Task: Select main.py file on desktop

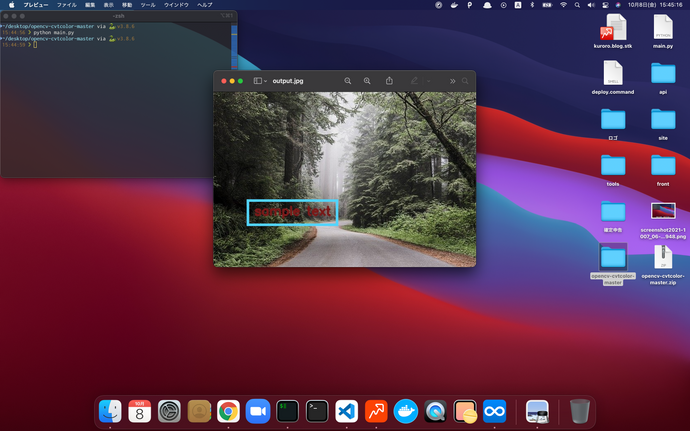Action: (x=663, y=31)
